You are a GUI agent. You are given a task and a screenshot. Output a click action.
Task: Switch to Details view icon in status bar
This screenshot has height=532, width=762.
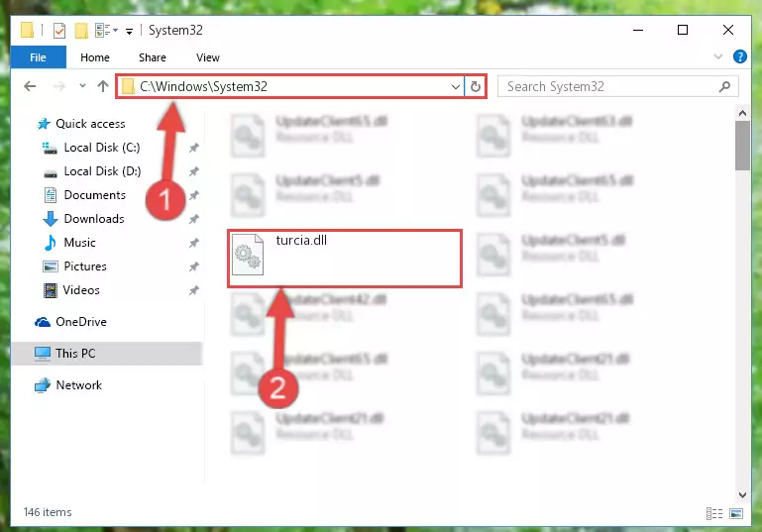point(713,513)
